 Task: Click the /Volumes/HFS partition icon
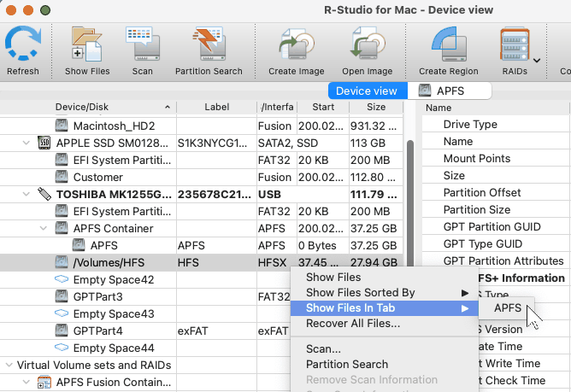[x=62, y=262]
